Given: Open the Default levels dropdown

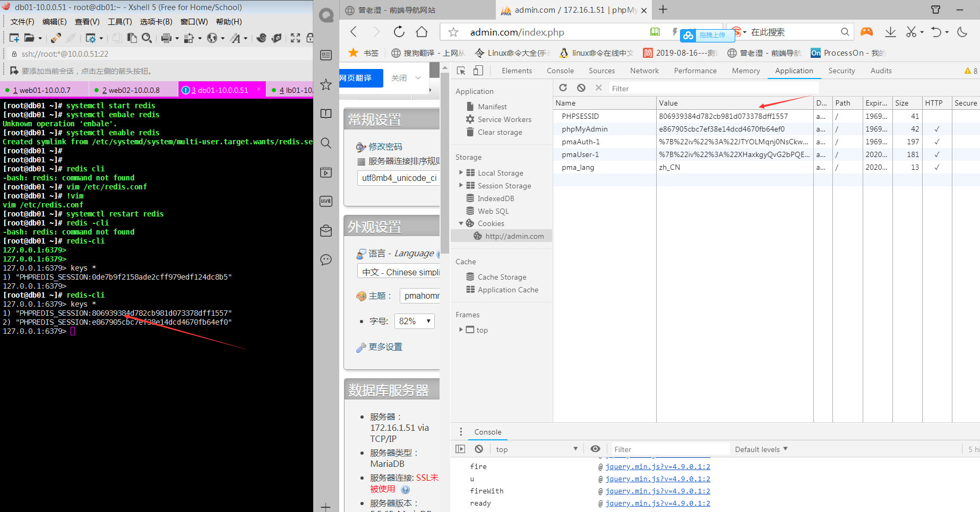Looking at the screenshot, I should (x=761, y=449).
